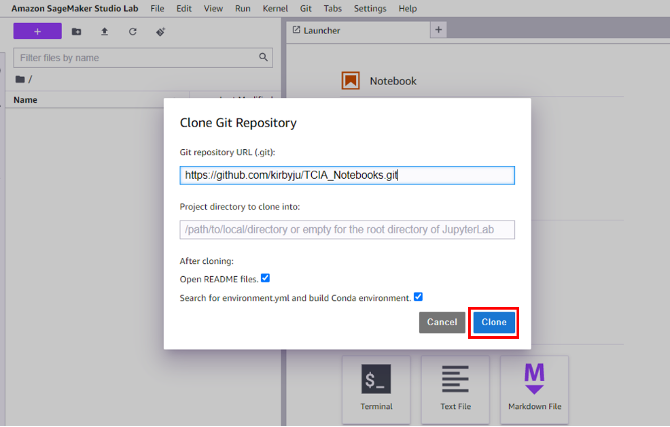Viewport: 670px width, 427px height.
Task: Create a new folder with folder icon
Action: point(76,32)
